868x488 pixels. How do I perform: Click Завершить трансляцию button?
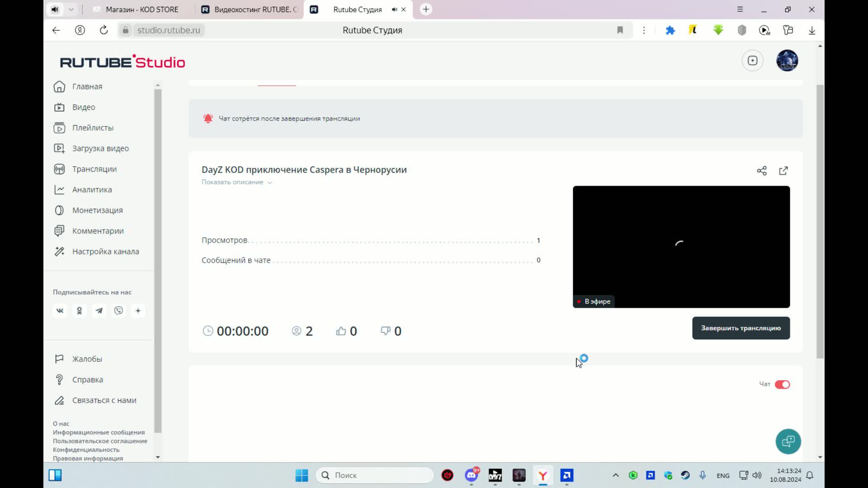[741, 328]
